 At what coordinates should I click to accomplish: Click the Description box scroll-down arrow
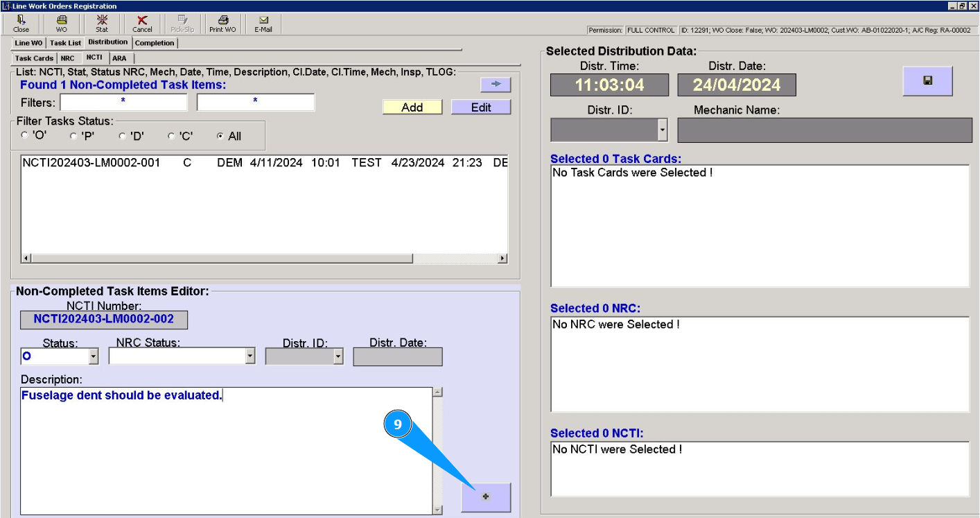click(437, 510)
